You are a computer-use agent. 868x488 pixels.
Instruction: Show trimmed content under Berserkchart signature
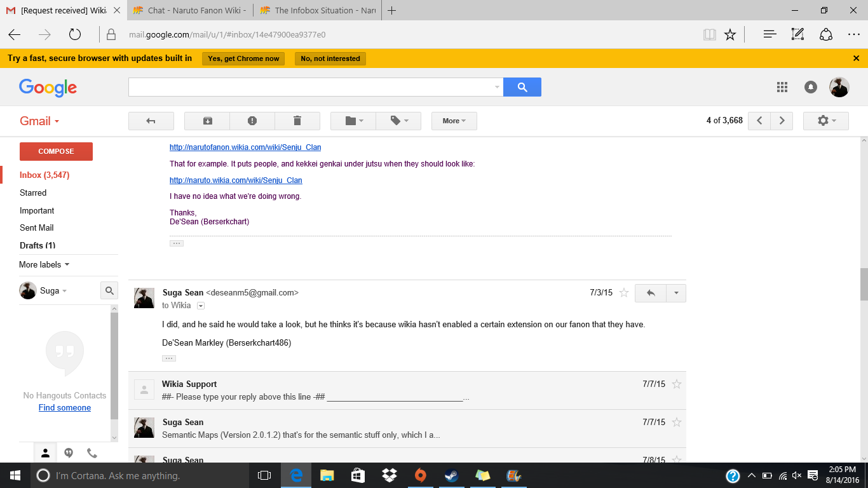point(177,243)
